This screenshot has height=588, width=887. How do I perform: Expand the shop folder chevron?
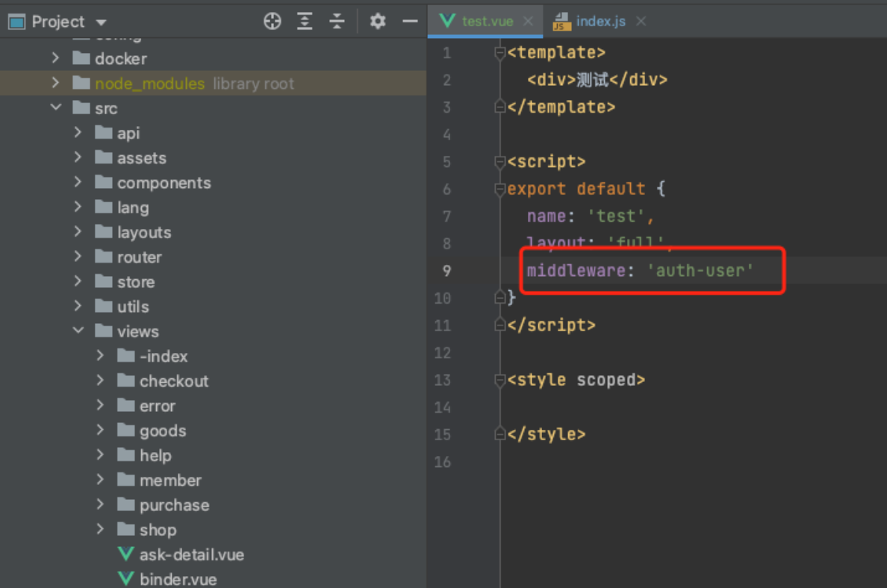[x=100, y=528]
